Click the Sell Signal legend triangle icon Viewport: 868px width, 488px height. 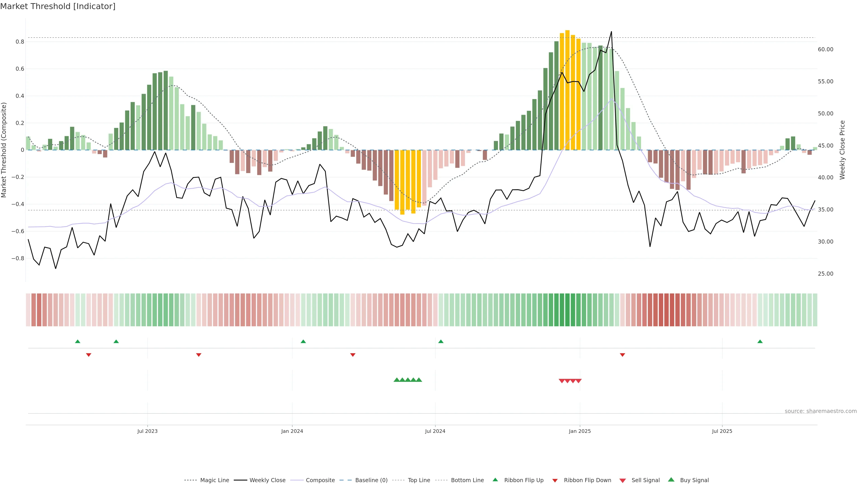(623, 480)
